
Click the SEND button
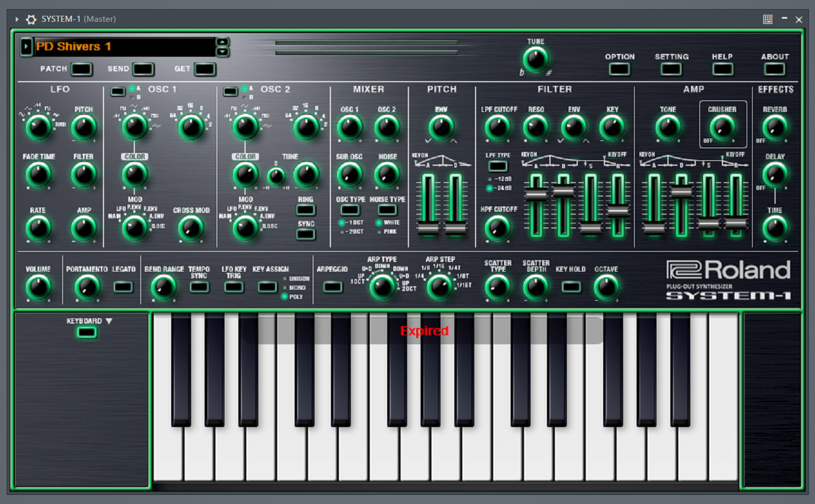143,69
